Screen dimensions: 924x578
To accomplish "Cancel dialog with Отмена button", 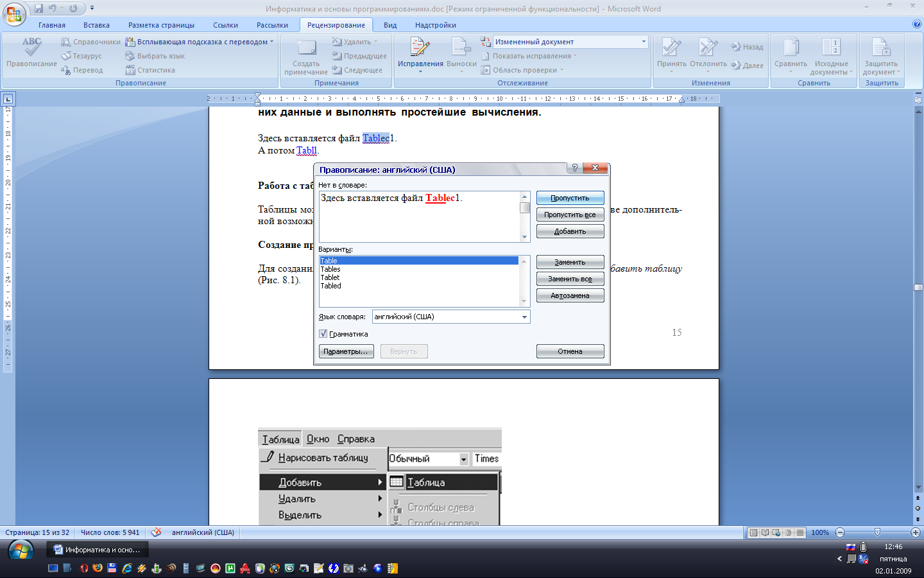I will tap(570, 351).
